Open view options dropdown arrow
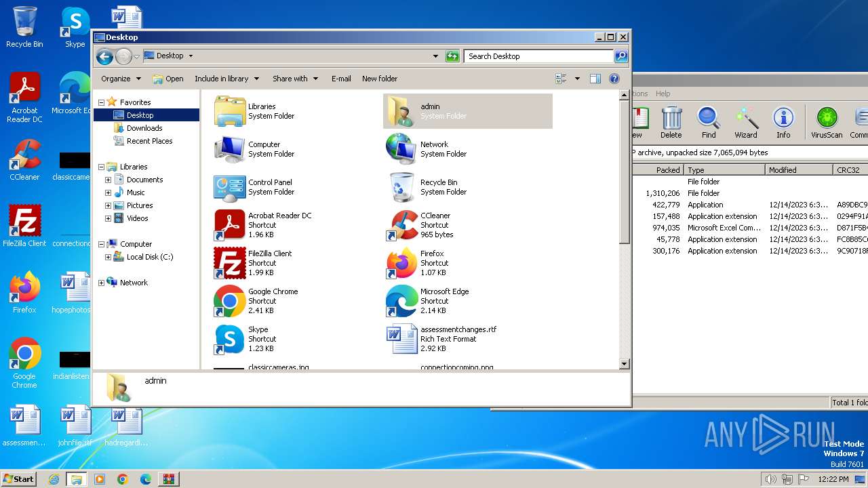Viewport: 868px width, 488px height. click(577, 79)
